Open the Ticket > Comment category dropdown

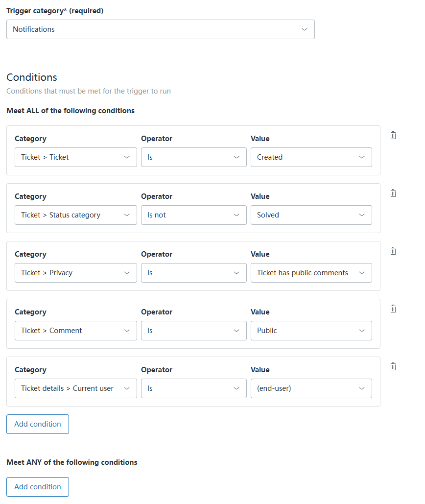[75, 331]
